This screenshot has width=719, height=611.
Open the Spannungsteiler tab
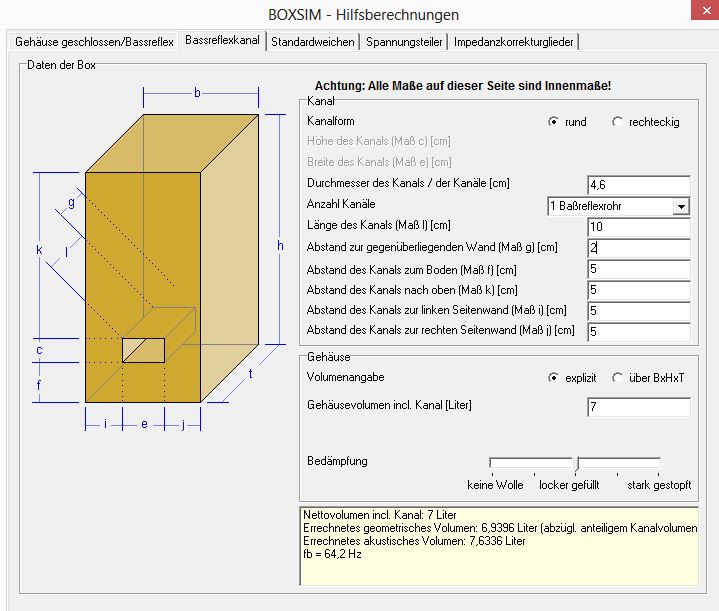pos(404,42)
